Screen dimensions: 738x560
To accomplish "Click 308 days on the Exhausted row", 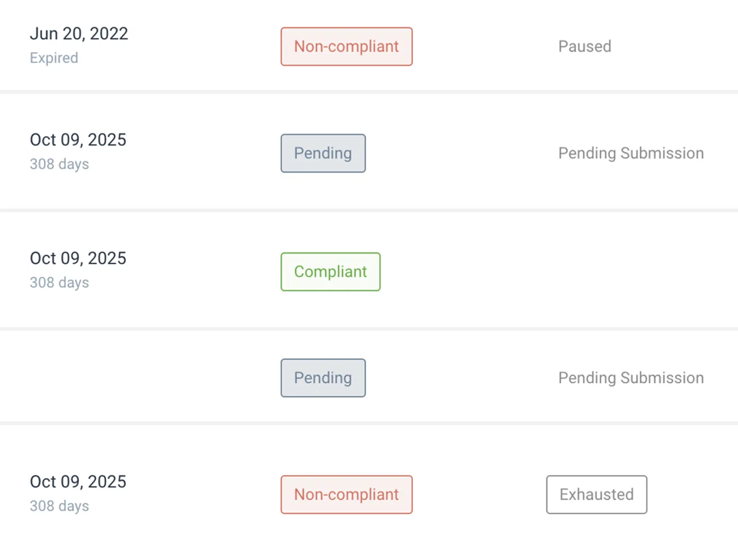I will point(59,506).
